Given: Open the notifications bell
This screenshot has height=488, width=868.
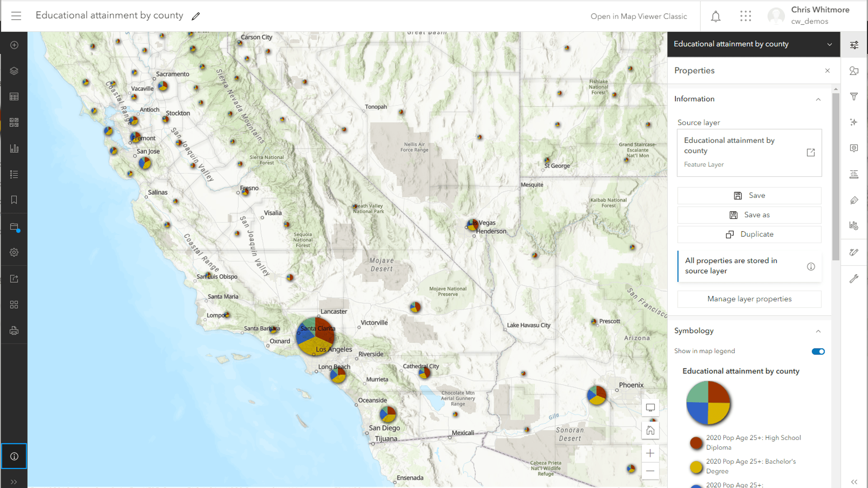Looking at the screenshot, I should [x=716, y=16].
